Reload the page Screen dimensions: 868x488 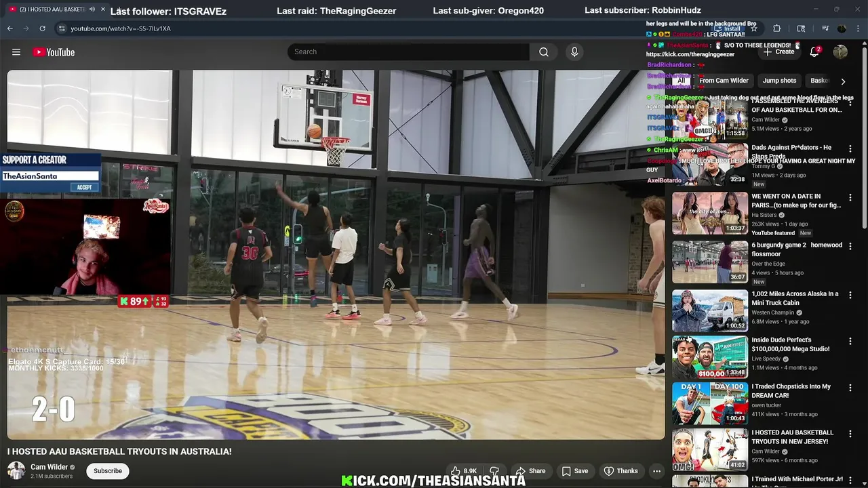42,28
